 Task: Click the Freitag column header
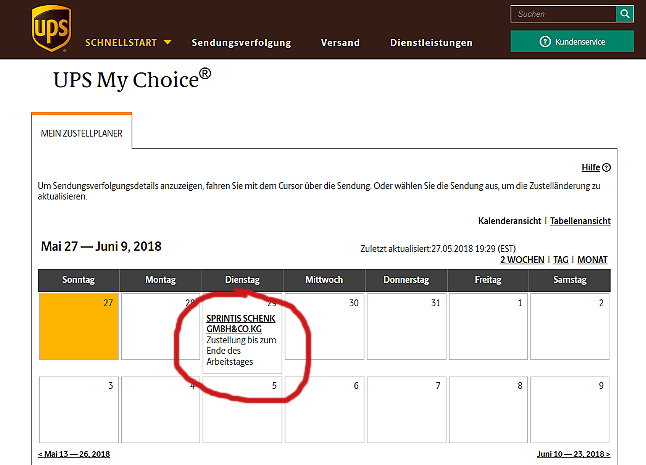click(x=488, y=280)
